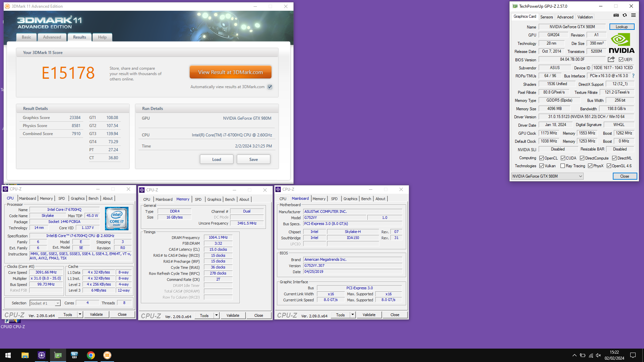This screenshot has height=362, width=644.
Task: Click the Driver Version field
Action: [586, 117]
